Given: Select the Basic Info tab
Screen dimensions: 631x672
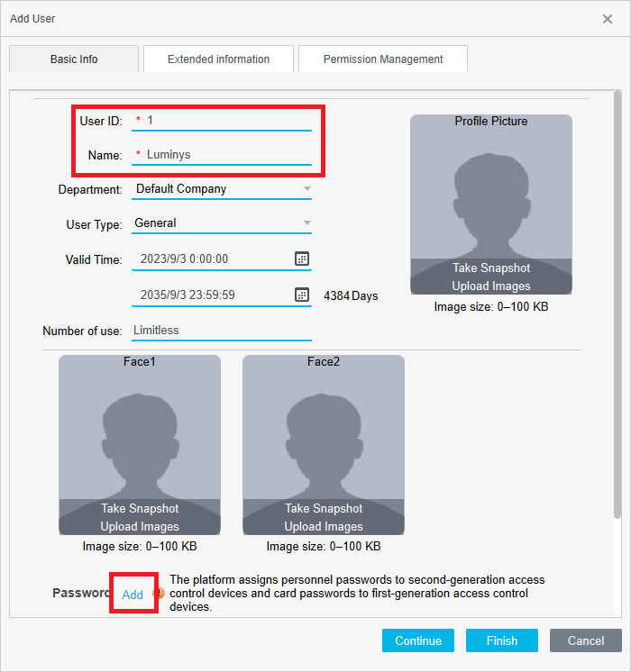Looking at the screenshot, I should coord(74,59).
